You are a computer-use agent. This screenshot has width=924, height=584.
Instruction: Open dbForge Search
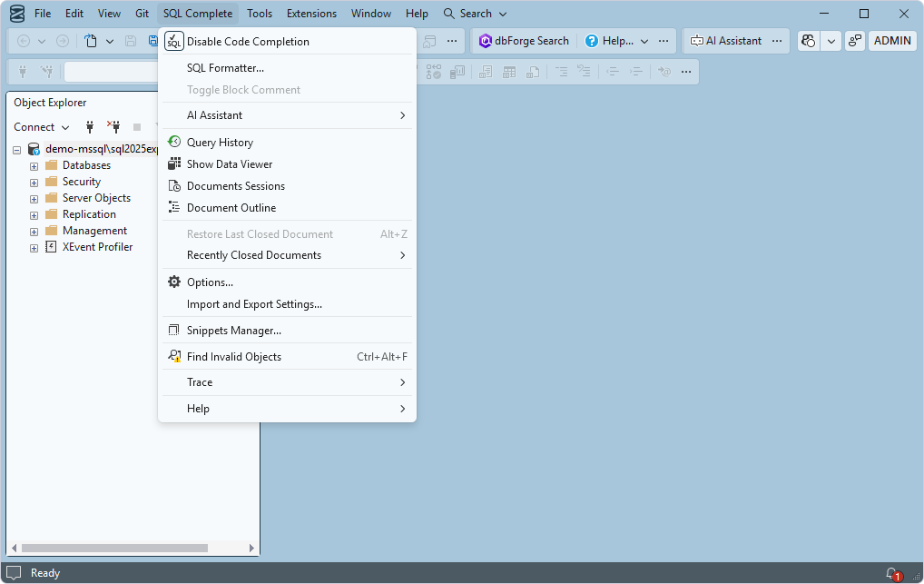click(x=524, y=41)
